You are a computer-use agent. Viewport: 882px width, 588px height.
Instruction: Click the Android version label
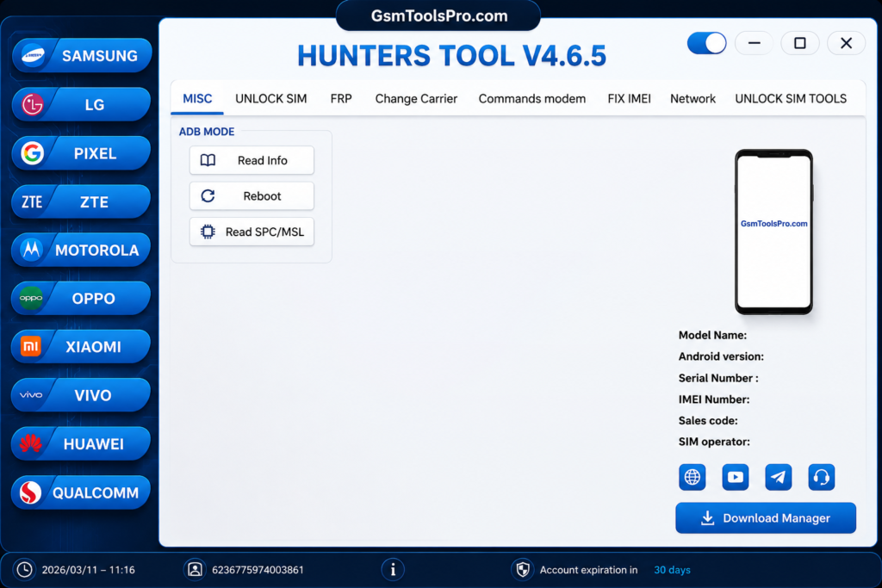tap(721, 356)
